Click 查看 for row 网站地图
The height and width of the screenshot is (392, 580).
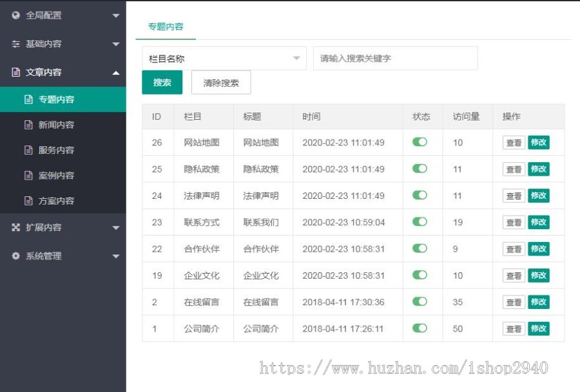(514, 143)
